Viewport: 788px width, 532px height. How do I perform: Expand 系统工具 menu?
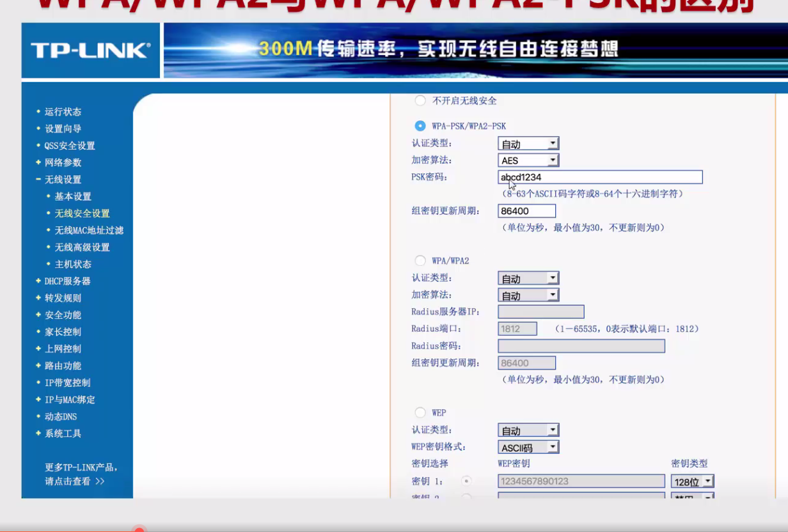click(63, 434)
